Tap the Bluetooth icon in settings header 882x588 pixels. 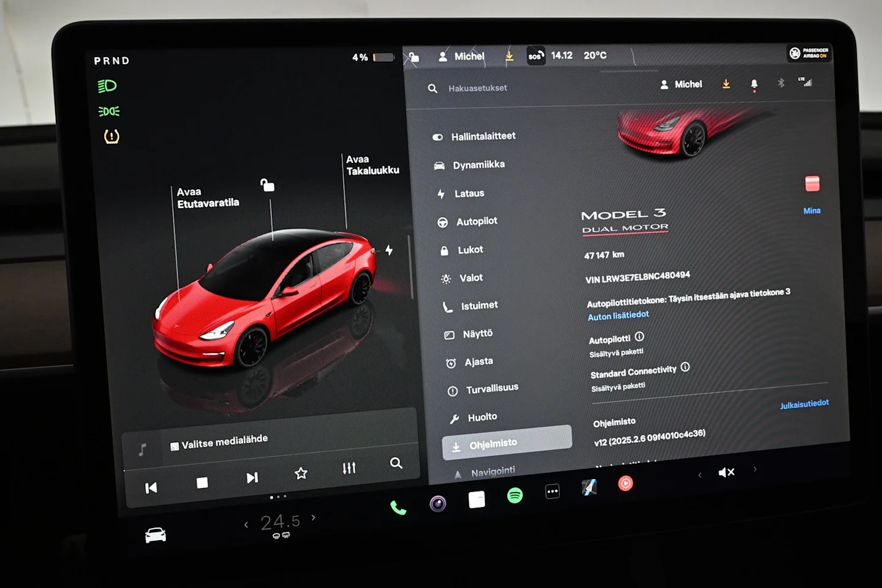tap(781, 83)
